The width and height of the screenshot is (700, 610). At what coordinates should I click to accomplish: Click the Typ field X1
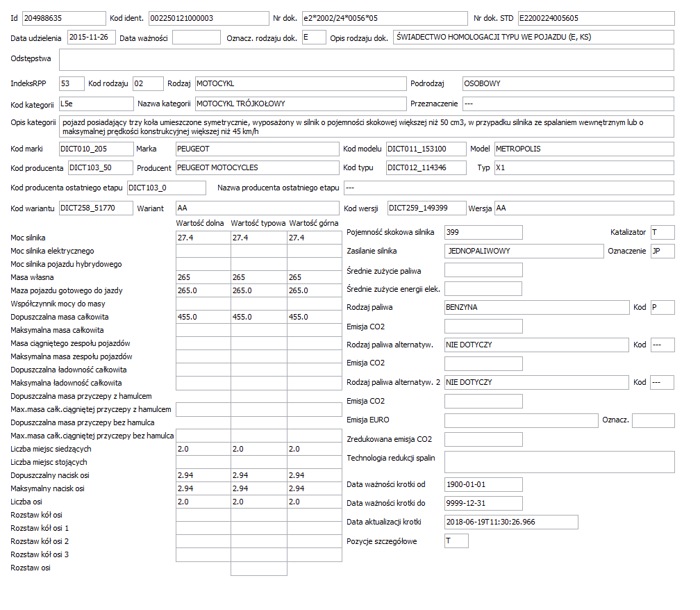tap(584, 167)
